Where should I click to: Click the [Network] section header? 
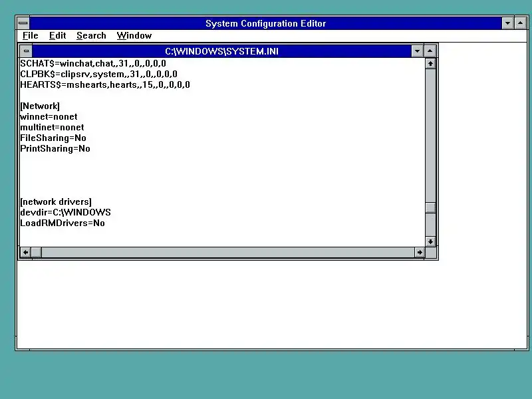point(40,106)
